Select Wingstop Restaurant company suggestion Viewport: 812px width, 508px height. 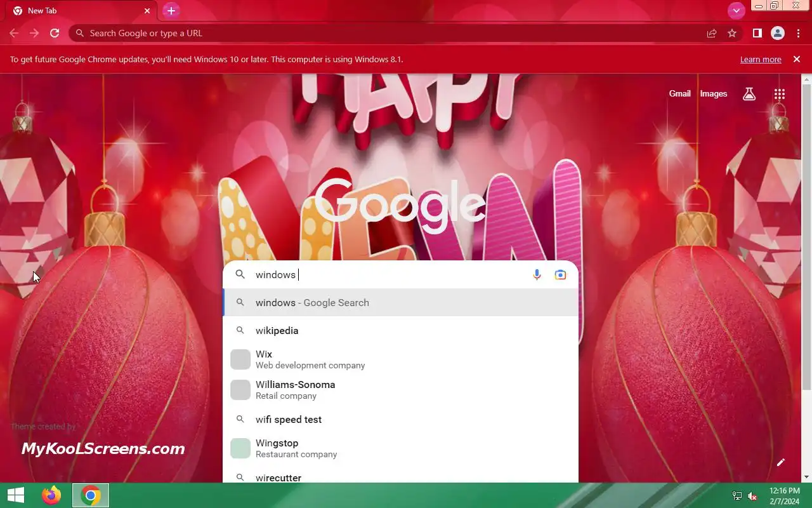(400, 448)
